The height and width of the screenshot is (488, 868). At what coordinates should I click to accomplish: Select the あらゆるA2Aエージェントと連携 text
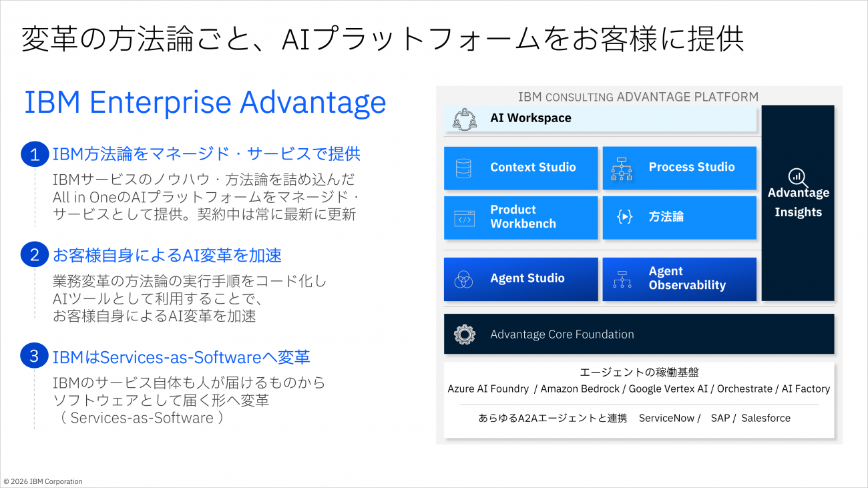coord(553,418)
